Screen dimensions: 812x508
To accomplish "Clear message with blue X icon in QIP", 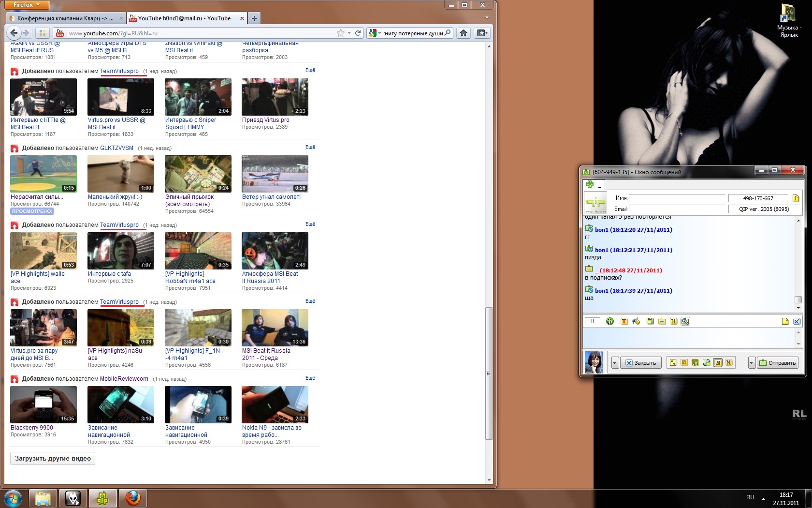I will (x=797, y=321).
